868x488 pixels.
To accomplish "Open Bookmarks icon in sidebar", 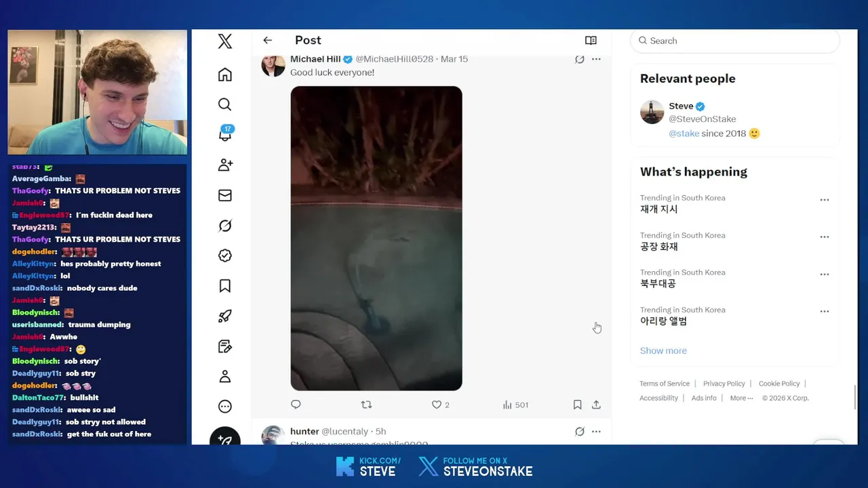I will [x=225, y=286].
